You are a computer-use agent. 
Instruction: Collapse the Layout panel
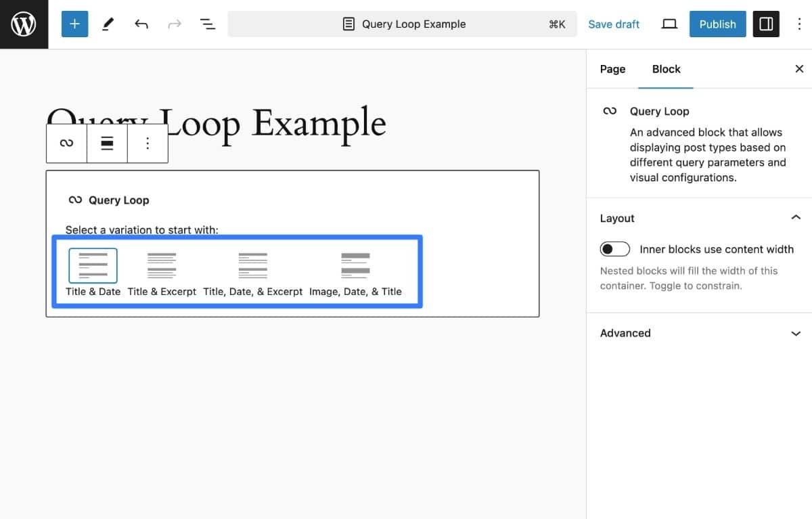point(795,218)
